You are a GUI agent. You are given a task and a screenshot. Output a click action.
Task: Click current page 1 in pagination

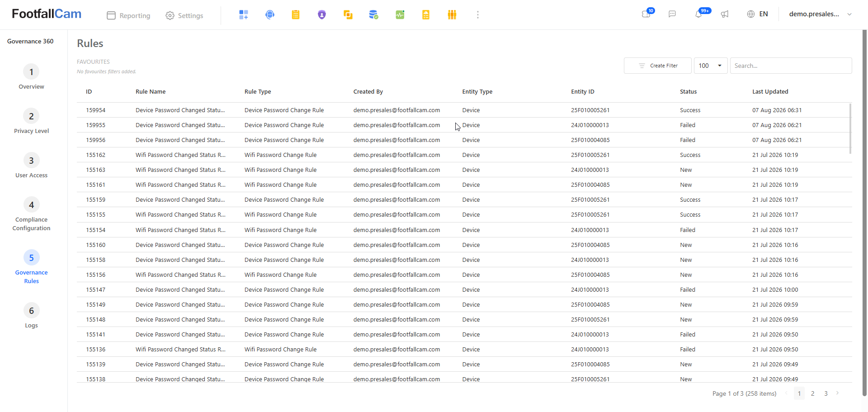click(x=799, y=393)
